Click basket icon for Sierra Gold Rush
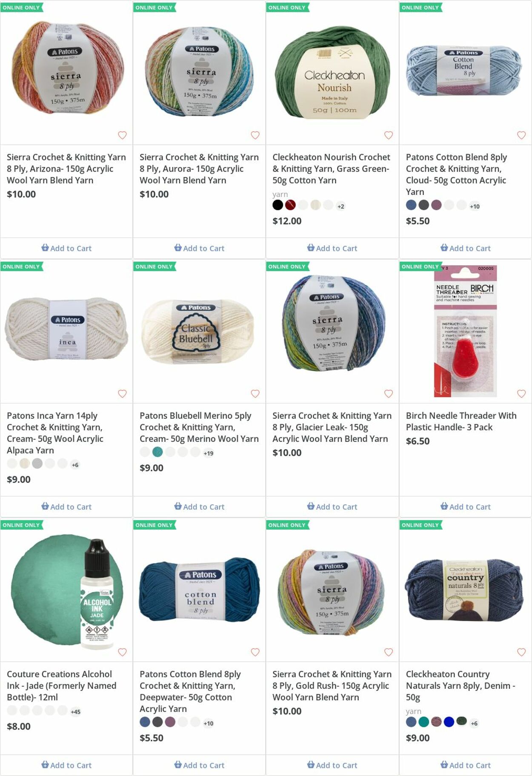532x776 pixels. [311, 765]
